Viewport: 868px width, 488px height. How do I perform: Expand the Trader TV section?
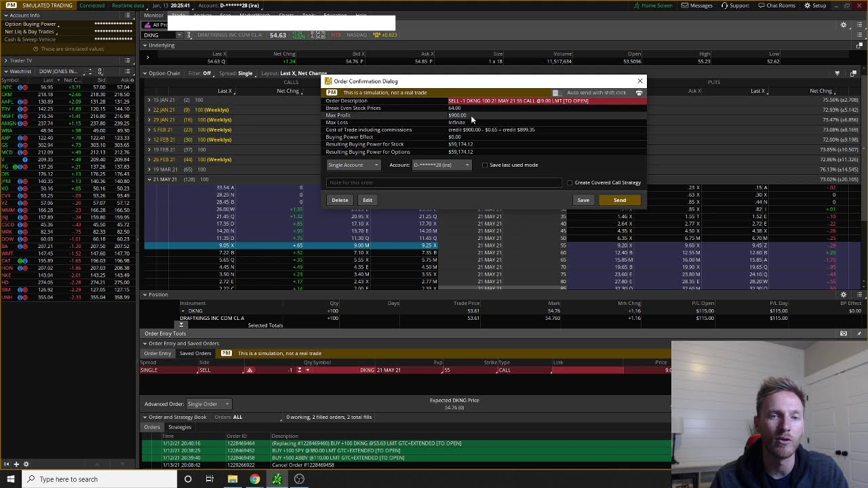[5, 60]
